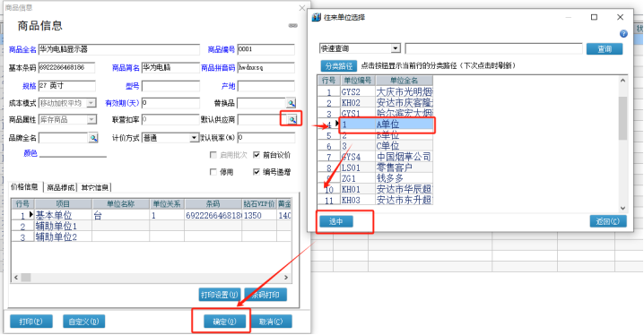Click the 商品拼音码 input field

coord(266,68)
